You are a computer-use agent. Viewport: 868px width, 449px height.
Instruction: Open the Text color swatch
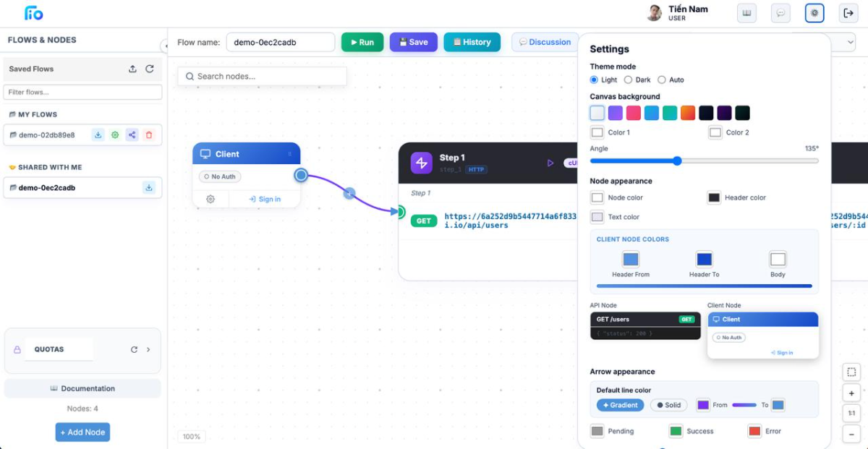[x=597, y=217]
